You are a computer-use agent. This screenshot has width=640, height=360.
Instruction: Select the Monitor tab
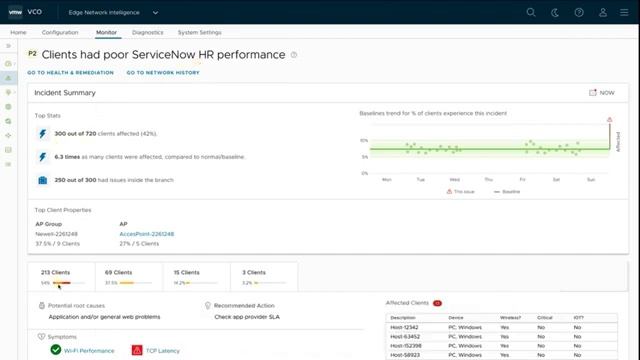(107, 32)
